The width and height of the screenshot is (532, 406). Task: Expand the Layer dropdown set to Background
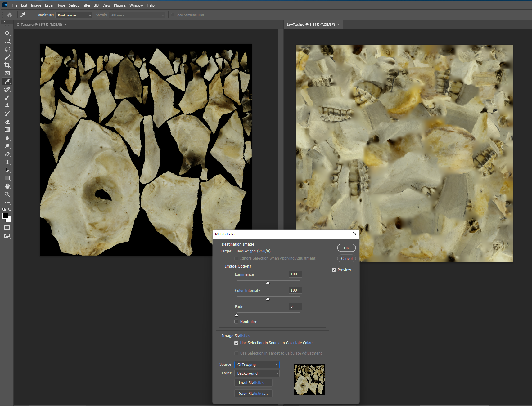click(257, 373)
